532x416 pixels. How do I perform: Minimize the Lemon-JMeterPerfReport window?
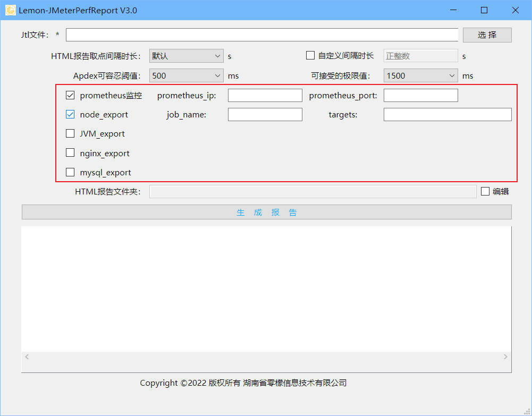click(453, 10)
